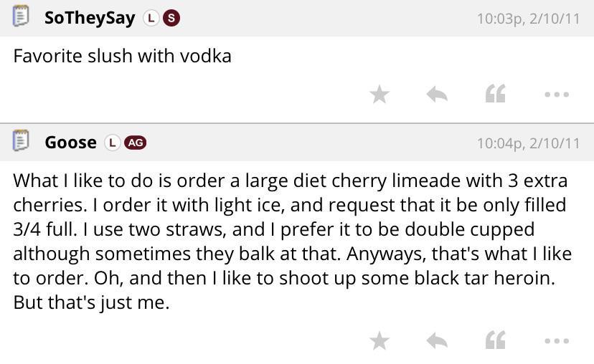
Task: Click the L badge next to Goose
Action: pos(112,143)
